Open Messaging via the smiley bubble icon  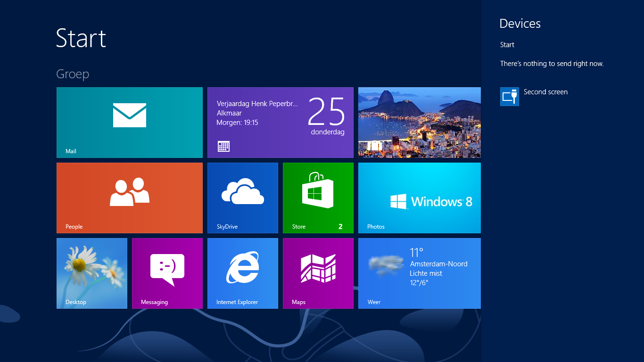coord(167,270)
